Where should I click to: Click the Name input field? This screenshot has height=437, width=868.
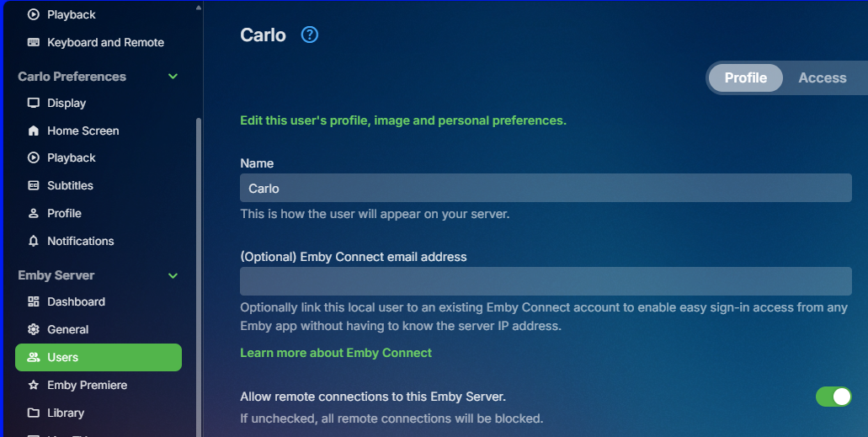click(x=546, y=188)
